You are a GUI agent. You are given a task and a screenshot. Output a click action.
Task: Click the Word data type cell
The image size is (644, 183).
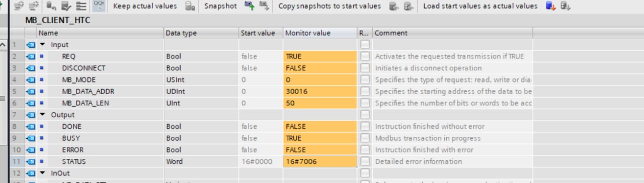(201, 161)
